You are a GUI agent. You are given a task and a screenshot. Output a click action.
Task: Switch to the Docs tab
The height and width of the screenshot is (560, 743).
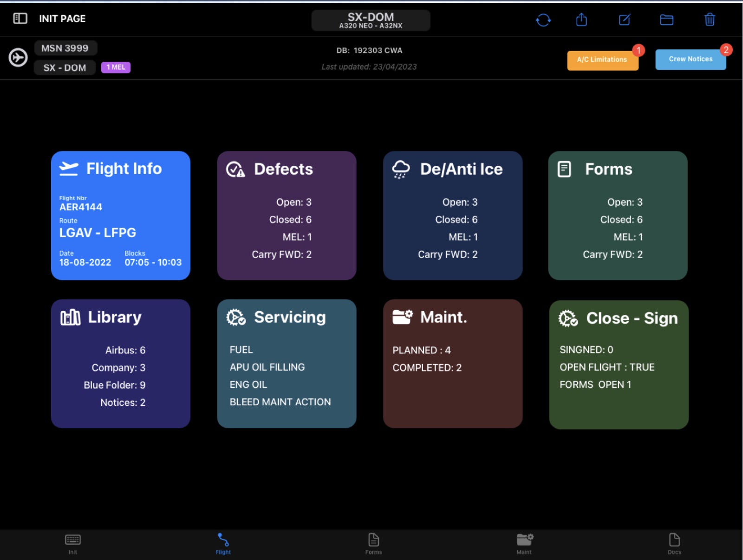tap(674, 544)
